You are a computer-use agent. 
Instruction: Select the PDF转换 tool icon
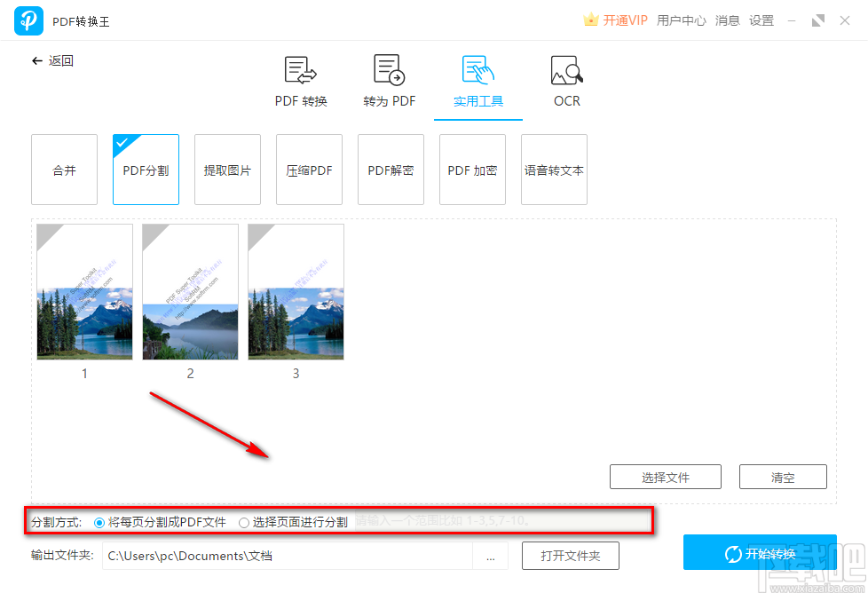coord(300,71)
